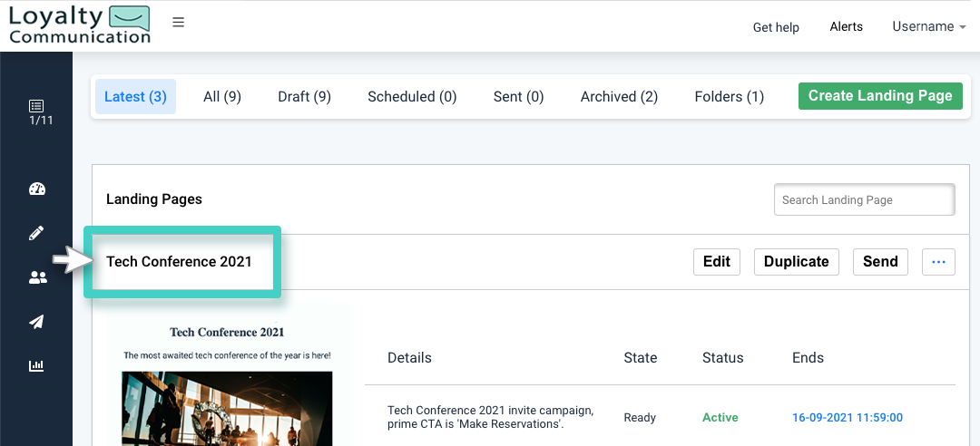The width and height of the screenshot is (980, 446).
Task: Click the Details column header
Action: coord(409,358)
